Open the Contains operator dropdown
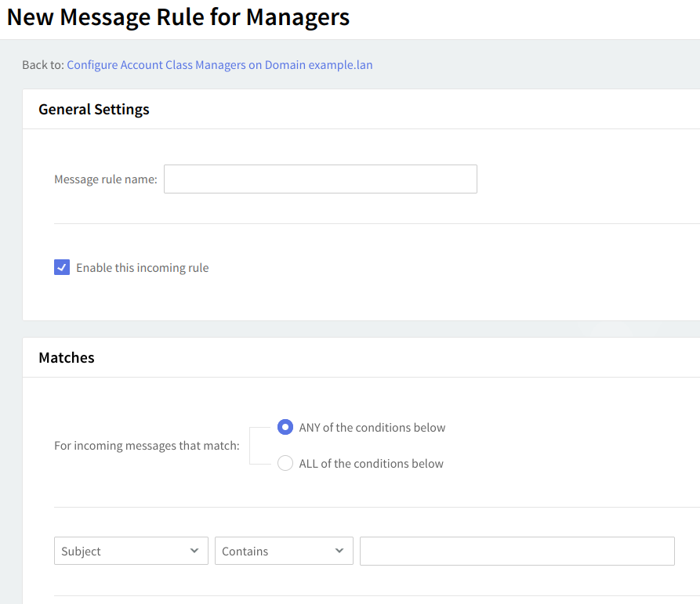Viewport: 700px width, 604px height. [274, 551]
